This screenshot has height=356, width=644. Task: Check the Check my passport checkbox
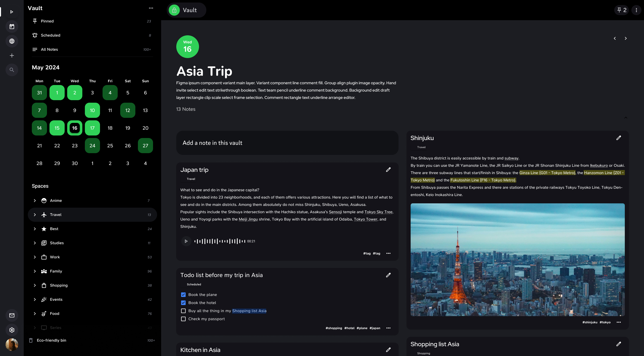click(x=183, y=319)
